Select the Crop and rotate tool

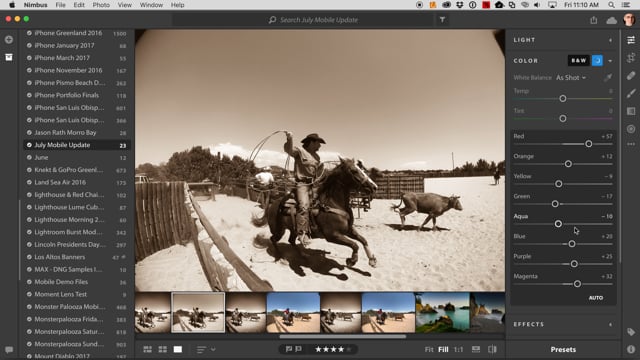click(631, 58)
